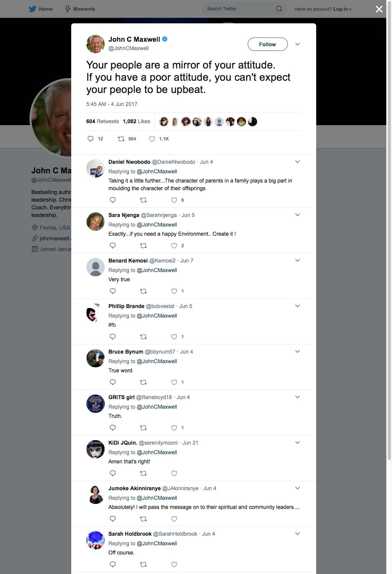Like Daniel Nwobodo's reply
The width and height of the screenshot is (392, 574).
pyautogui.click(x=174, y=200)
